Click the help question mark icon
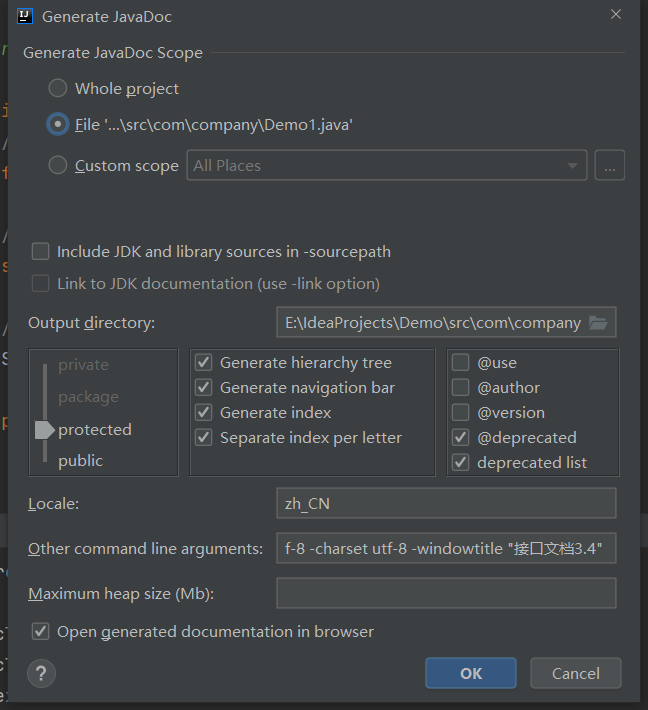 tap(41, 673)
